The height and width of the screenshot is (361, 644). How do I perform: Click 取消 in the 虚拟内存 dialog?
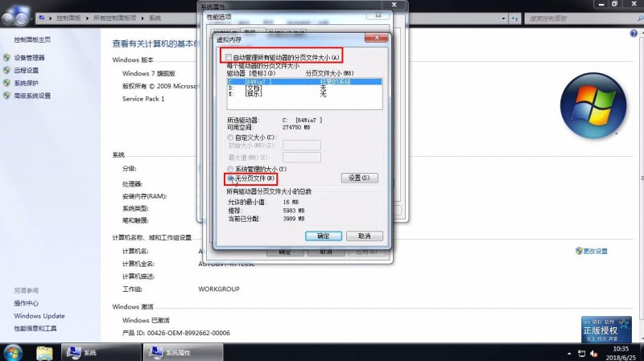(x=365, y=236)
